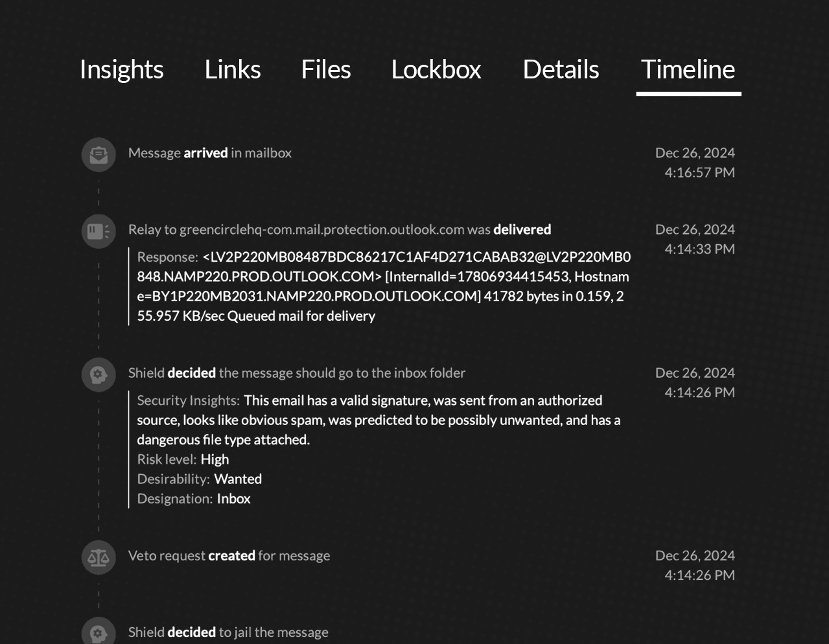
Task: Click the veto request scales icon
Action: tap(99, 557)
